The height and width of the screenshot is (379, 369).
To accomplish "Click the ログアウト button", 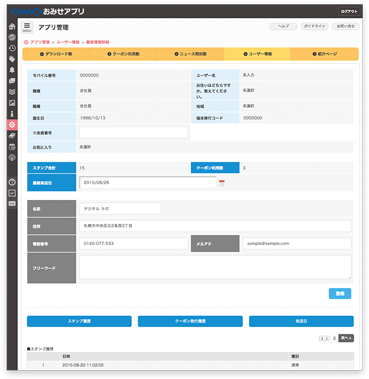I will [x=349, y=11].
